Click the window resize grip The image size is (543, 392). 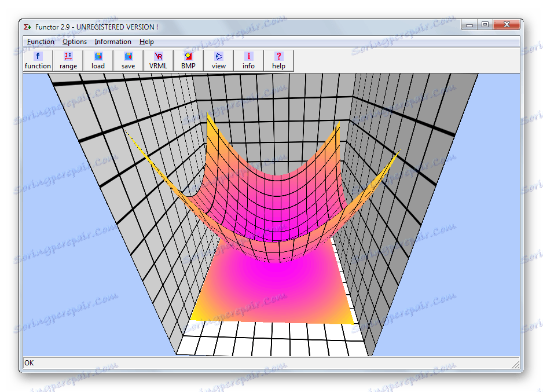516,364
